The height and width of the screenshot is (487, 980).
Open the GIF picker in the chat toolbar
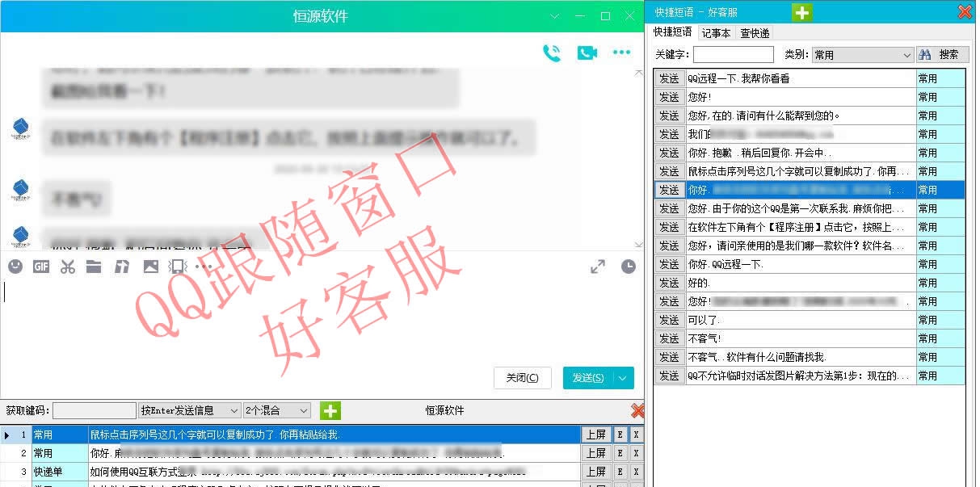[x=41, y=266]
